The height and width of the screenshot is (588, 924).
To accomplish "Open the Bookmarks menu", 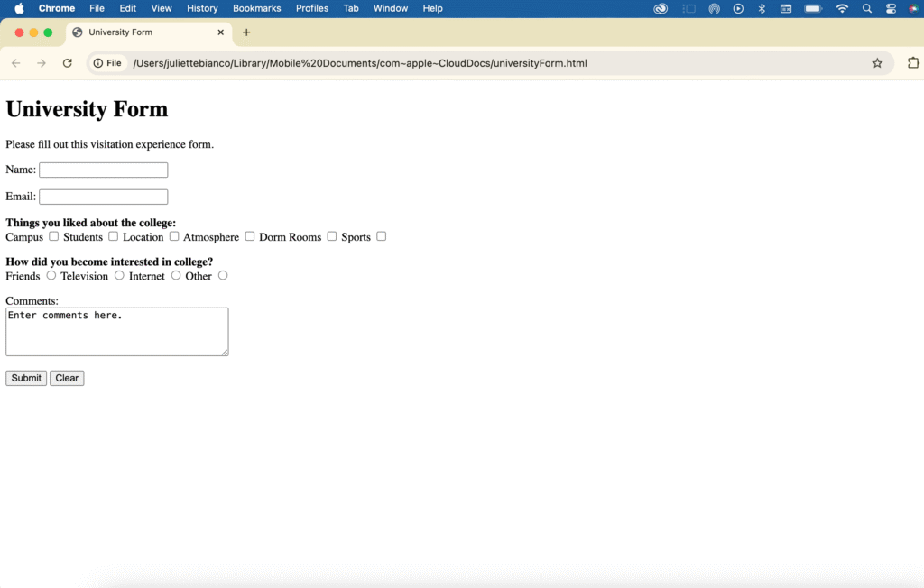I will [256, 8].
